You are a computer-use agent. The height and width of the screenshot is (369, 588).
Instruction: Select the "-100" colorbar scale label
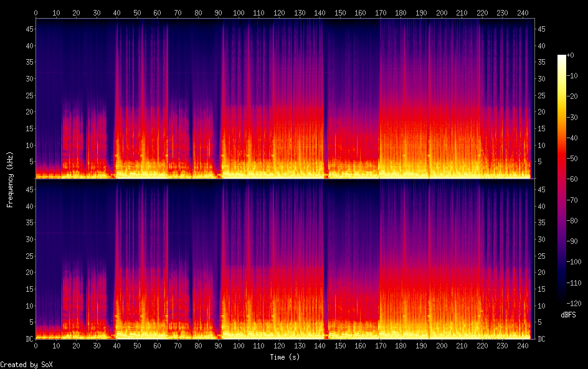pos(574,262)
